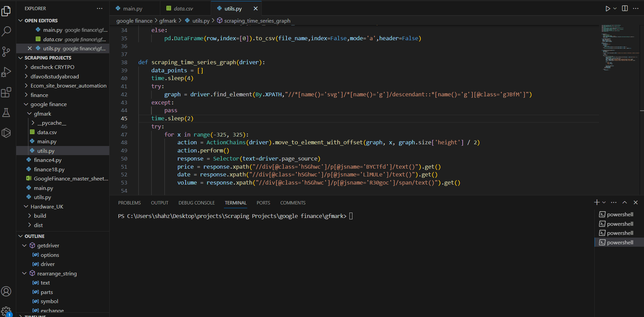Create a new terminal with plus icon

click(x=597, y=202)
